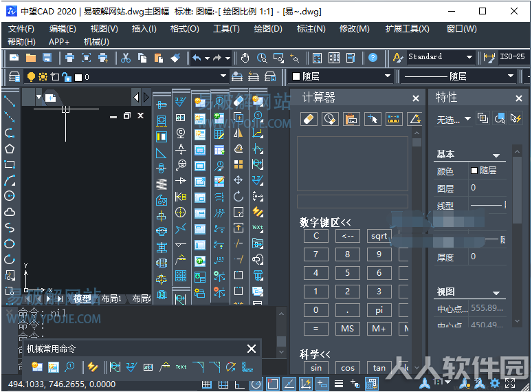532x392 pixels.
Task: Select the Polygon draw tool
Action: 10,149
